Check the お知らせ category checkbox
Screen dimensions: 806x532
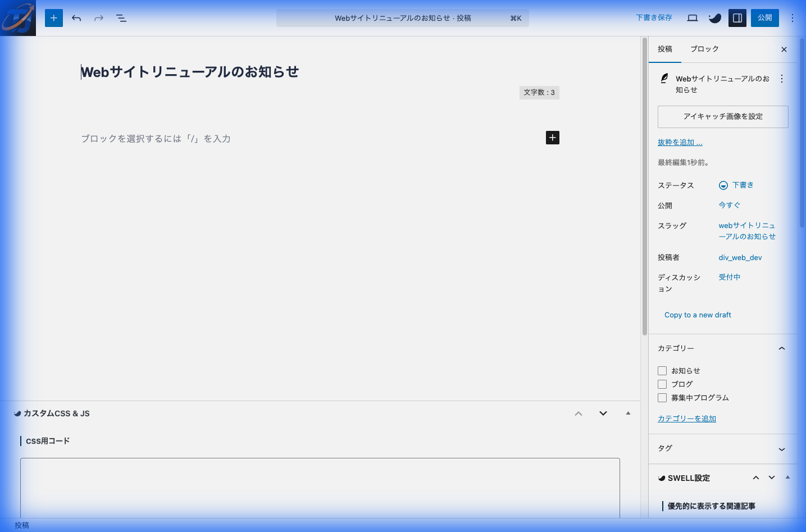[662, 370]
